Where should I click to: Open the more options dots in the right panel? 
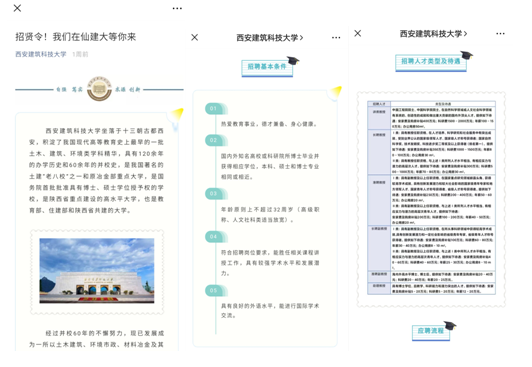[x=500, y=34]
